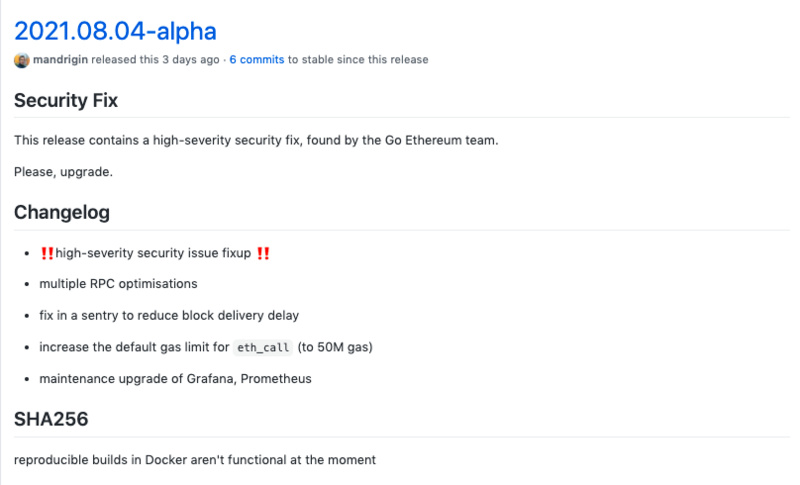Click the sentry block delivery delay item
This screenshot has width=800, height=485.
169,315
